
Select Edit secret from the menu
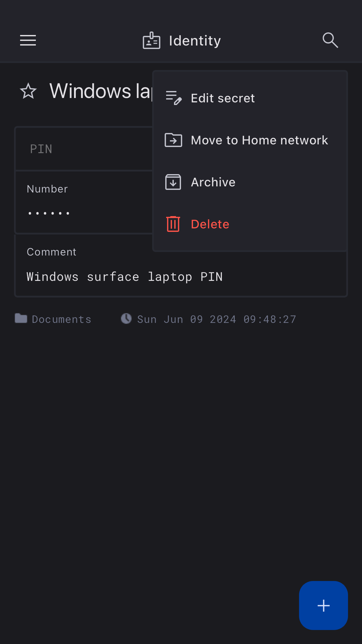[223, 98]
